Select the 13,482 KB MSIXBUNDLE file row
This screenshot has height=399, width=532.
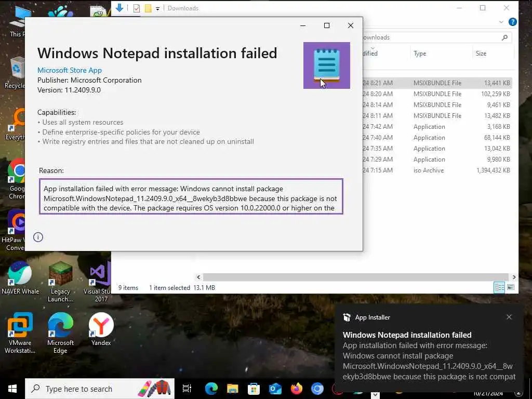(437, 115)
